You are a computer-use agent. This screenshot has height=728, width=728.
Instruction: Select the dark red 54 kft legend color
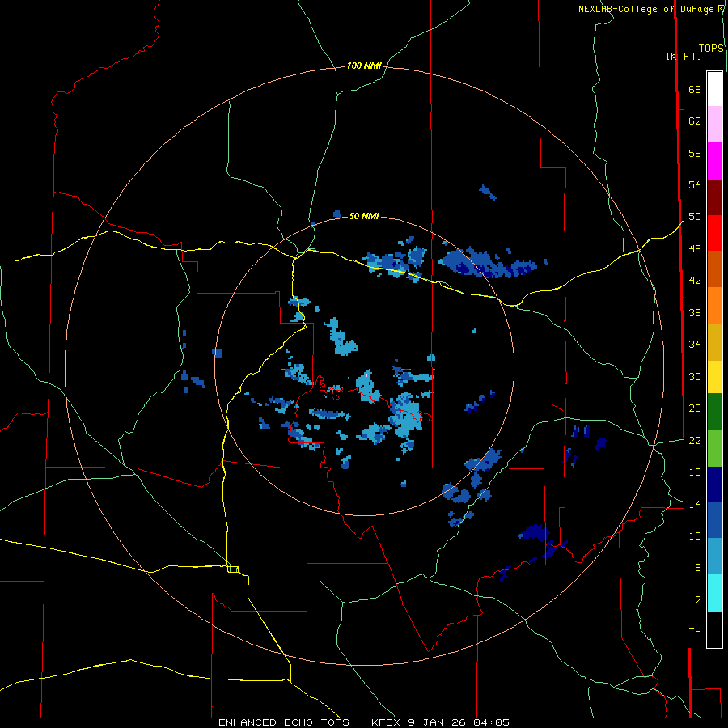(x=714, y=197)
